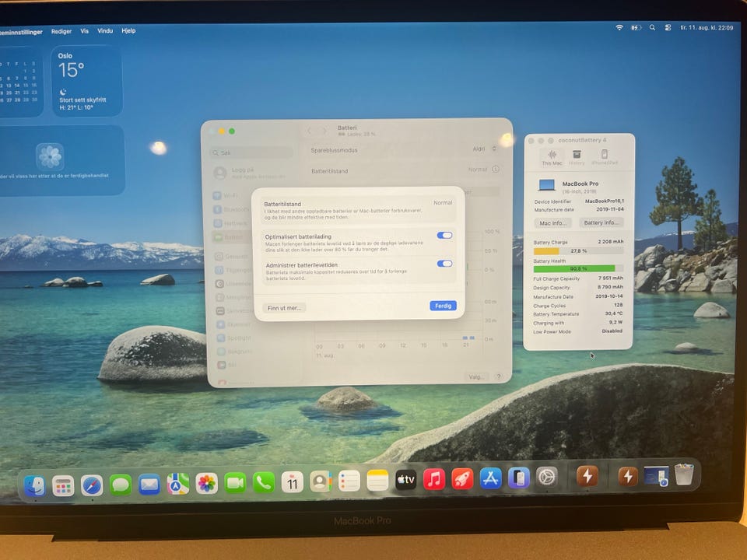747x560 pixels.
Task: Click the Ferdig button
Action: tap(443, 306)
